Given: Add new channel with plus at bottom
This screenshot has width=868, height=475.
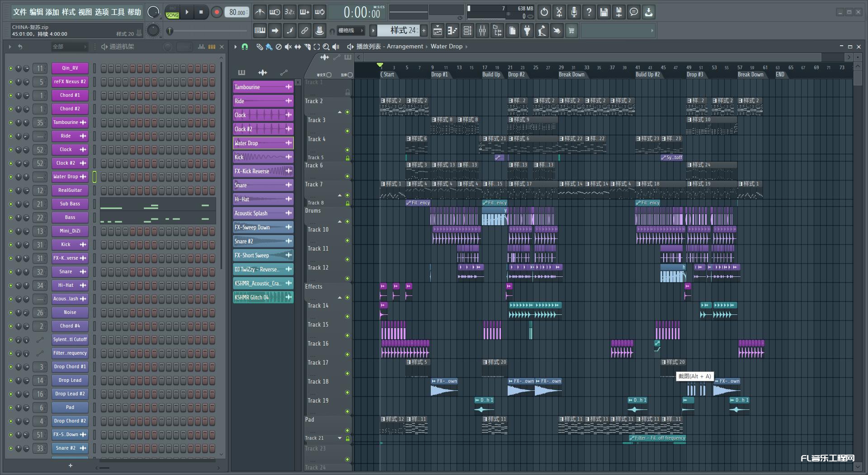Looking at the screenshot, I should 70,465.
